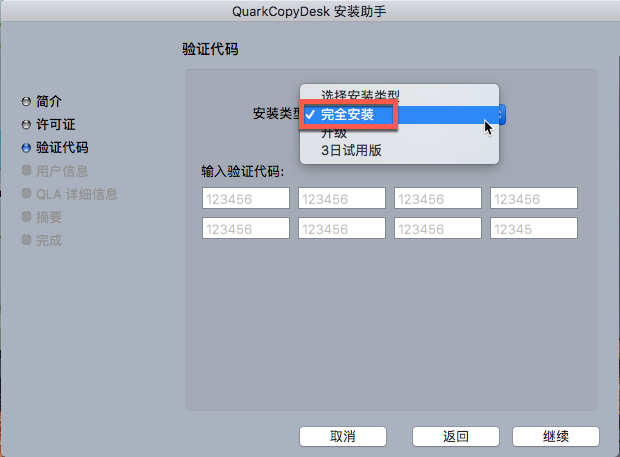Select 完全安装 in the install type menu
This screenshot has height=457, width=620.
399,115
